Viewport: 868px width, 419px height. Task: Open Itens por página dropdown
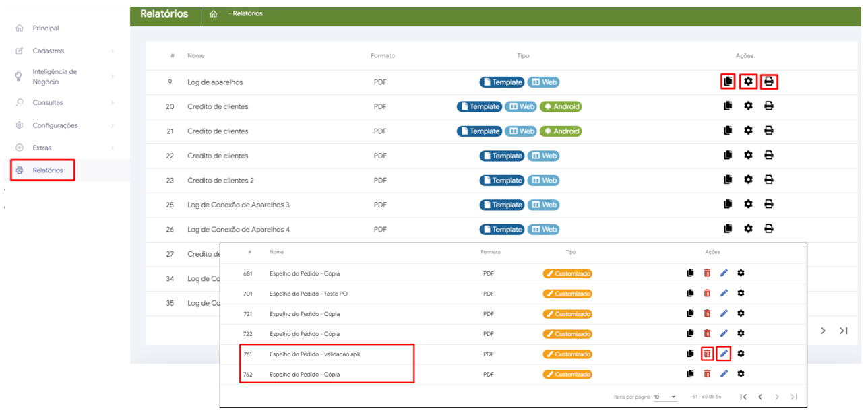(666, 397)
